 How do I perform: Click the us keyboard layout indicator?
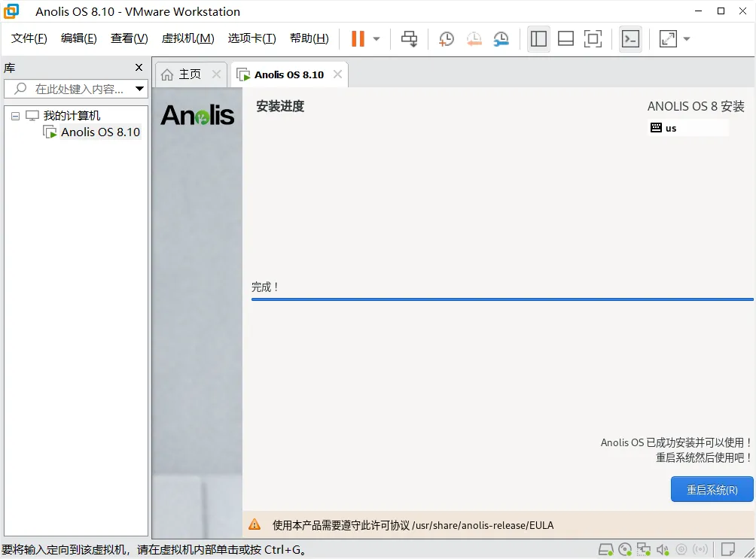pos(688,128)
